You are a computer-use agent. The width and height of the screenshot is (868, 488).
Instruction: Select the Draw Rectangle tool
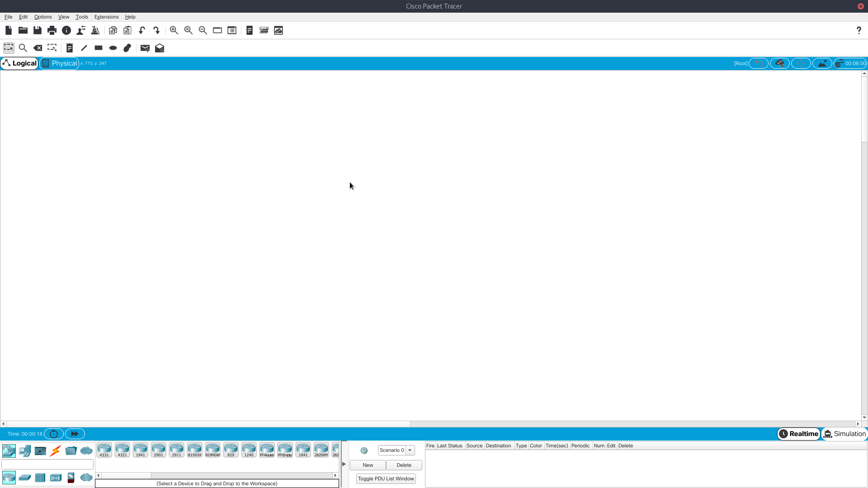99,48
